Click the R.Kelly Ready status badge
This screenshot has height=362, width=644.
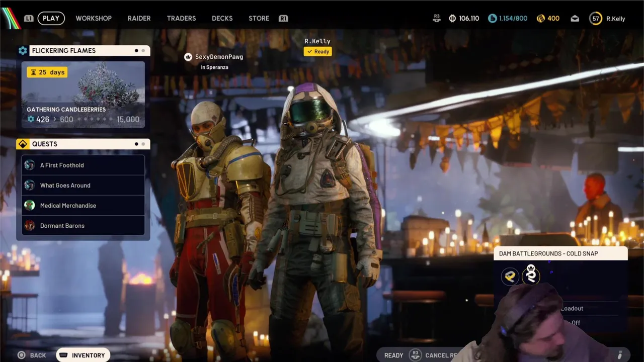(x=317, y=51)
